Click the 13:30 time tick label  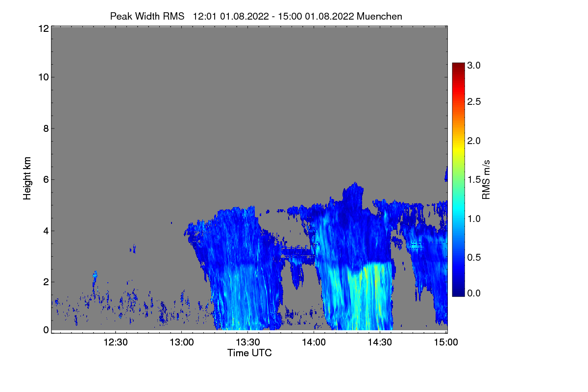coord(248,342)
